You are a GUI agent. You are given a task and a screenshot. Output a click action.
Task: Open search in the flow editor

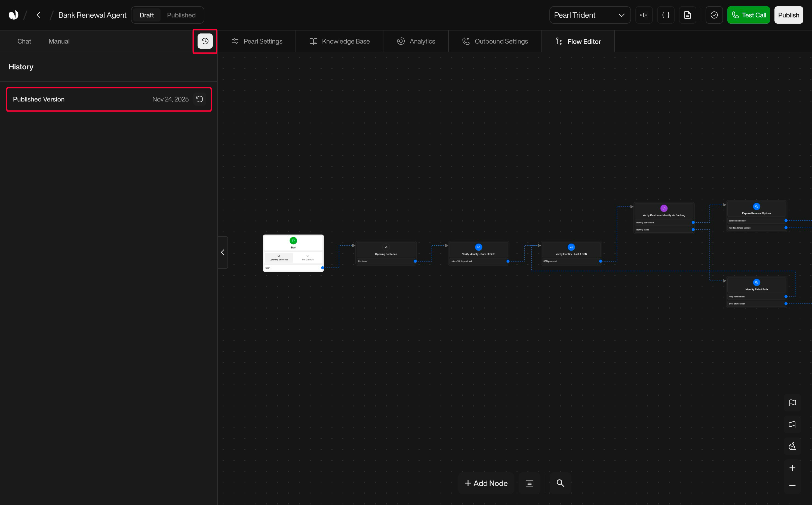click(560, 483)
